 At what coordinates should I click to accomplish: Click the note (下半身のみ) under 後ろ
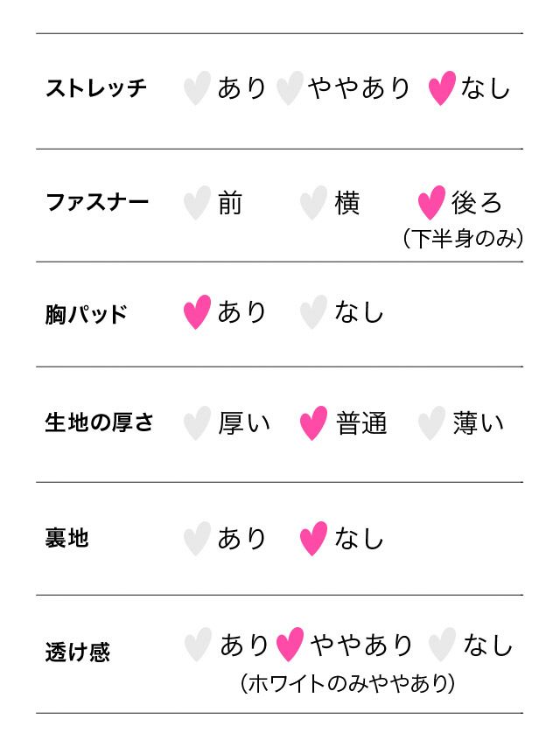[463, 239]
